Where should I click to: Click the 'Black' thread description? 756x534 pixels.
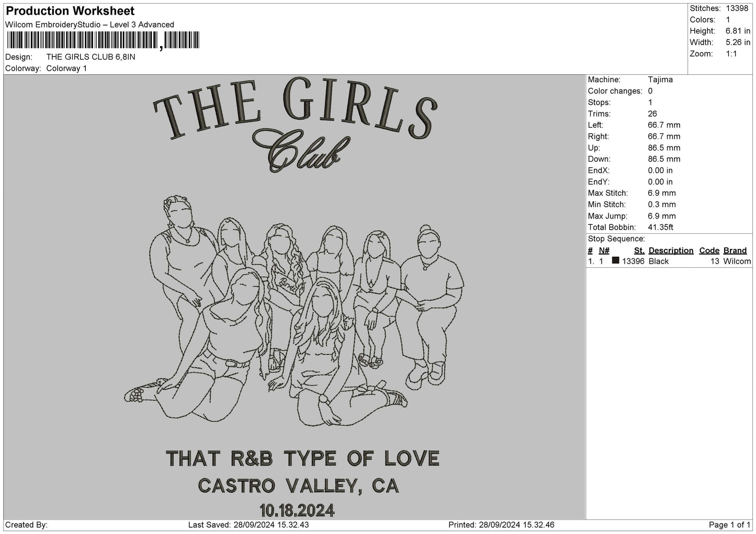tap(659, 262)
